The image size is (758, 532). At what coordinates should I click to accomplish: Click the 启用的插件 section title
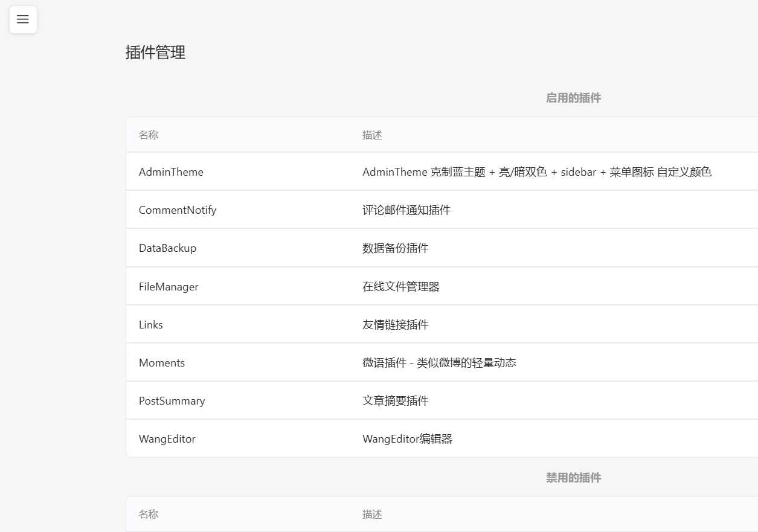click(574, 98)
